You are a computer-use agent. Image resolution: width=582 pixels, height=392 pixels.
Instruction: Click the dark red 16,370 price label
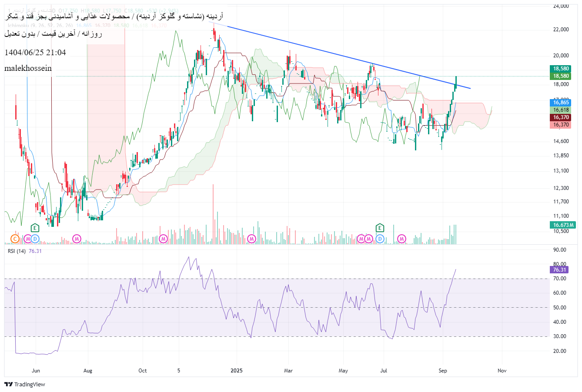561,117
